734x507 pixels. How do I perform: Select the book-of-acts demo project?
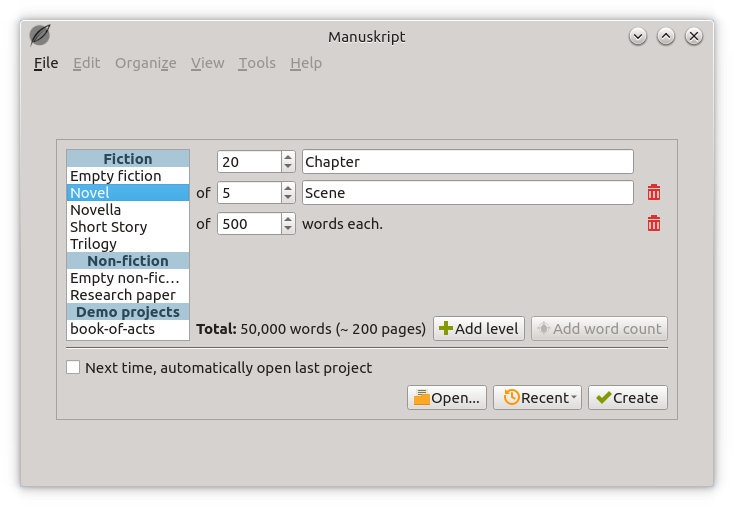(128, 329)
